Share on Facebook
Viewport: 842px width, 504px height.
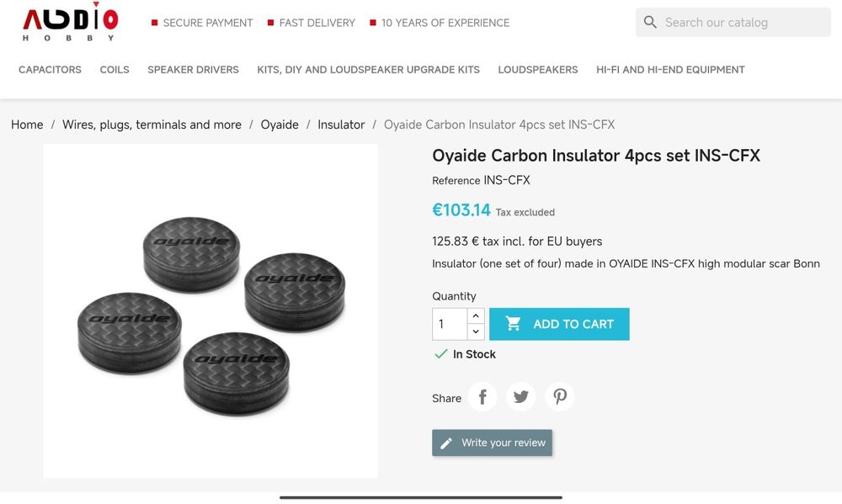tap(482, 397)
